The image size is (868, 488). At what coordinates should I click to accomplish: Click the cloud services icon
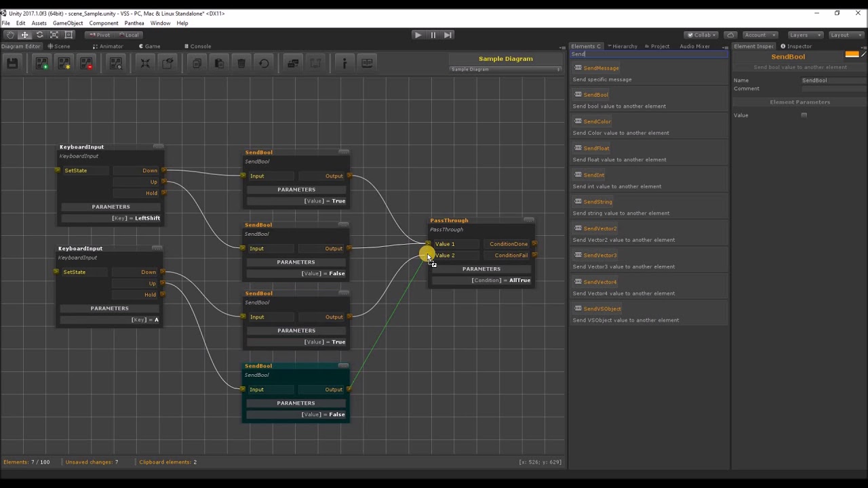730,35
